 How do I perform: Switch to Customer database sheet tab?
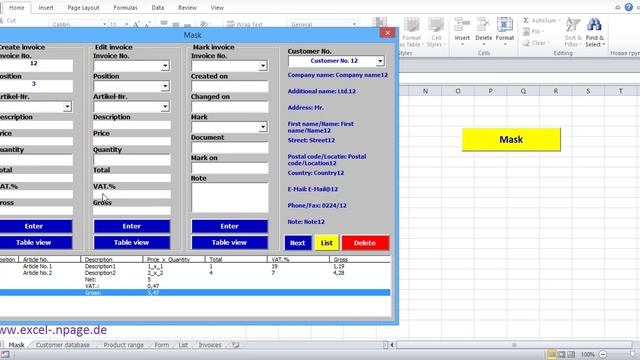pyautogui.click(x=62, y=345)
